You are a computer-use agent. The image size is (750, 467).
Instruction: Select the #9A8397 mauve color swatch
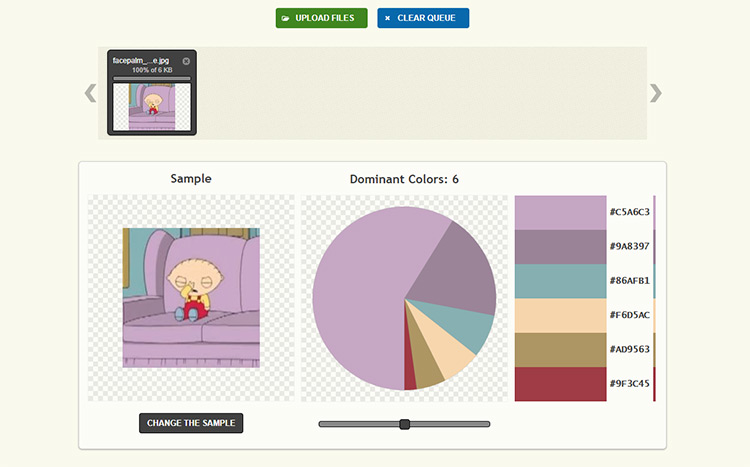560,247
